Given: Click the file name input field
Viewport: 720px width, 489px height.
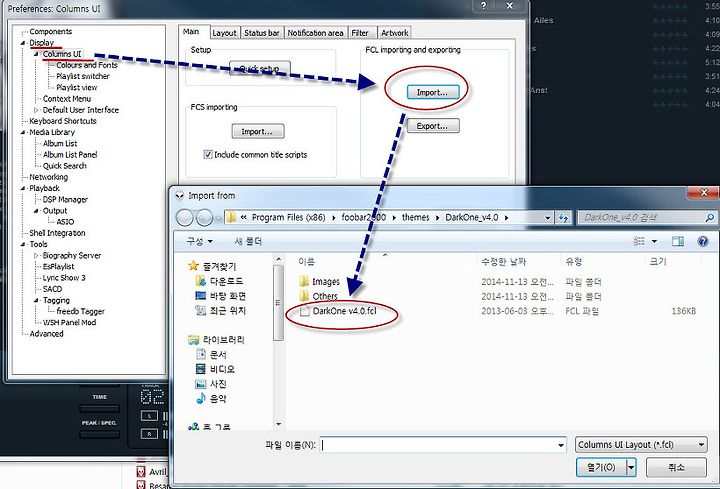Looking at the screenshot, I should pyautogui.click(x=438, y=445).
